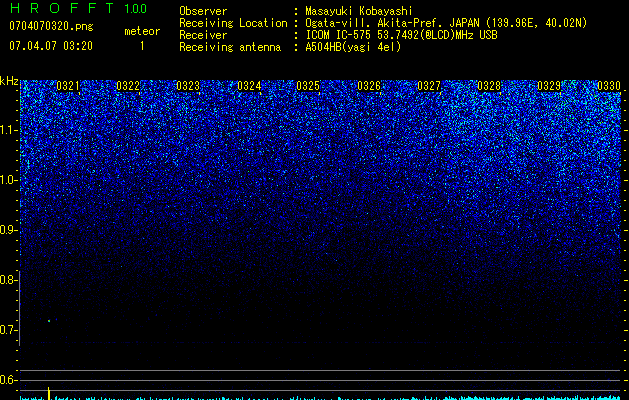Select the A504HB(yagi 4el) antenna text
This screenshot has height=400, width=629.
tap(353, 47)
